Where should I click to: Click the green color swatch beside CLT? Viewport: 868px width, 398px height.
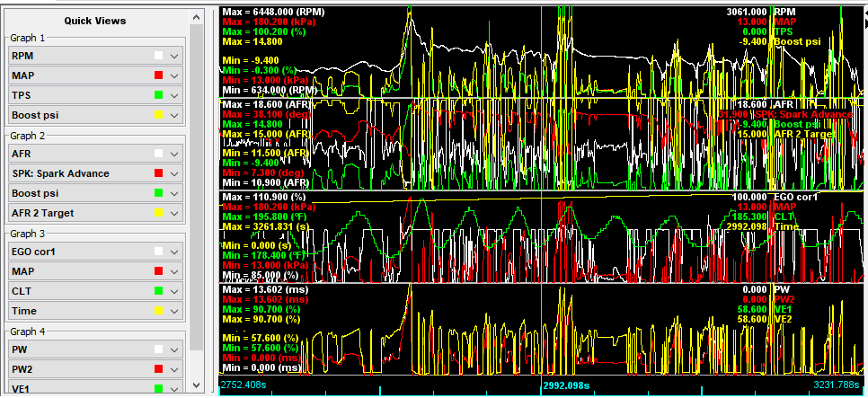click(x=160, y=290)
